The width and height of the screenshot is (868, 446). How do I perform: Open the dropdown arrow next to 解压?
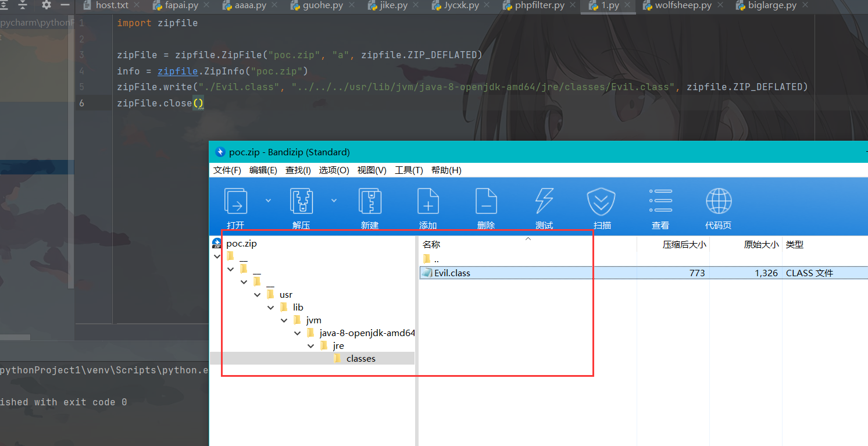[334, 201]
